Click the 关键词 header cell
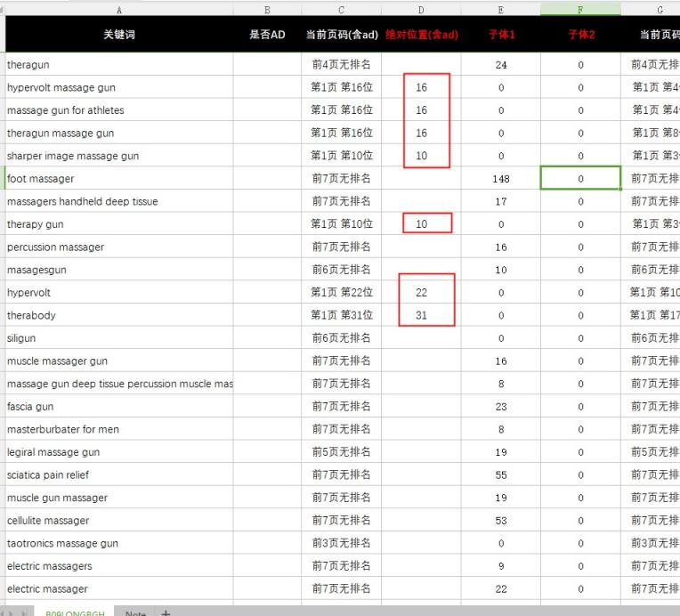 pyautogui.click(x=119, y=34)
